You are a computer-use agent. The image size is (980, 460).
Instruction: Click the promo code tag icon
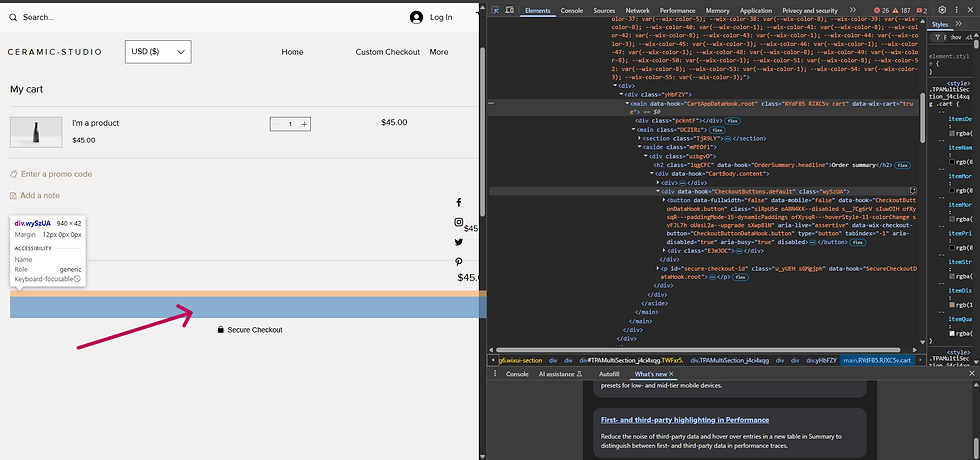pos(14,174)
